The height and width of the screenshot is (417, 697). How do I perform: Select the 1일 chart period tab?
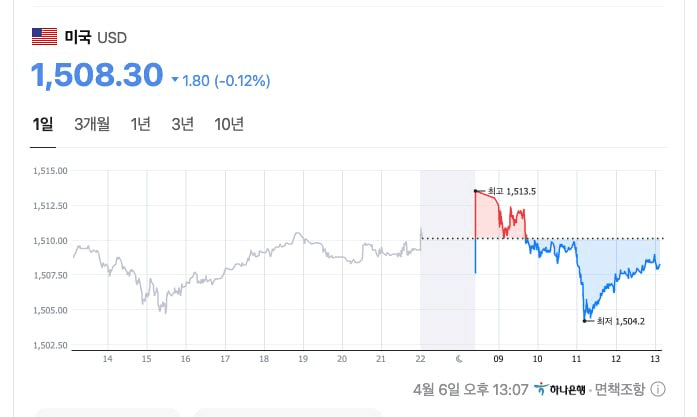pyautogui.click(x=43, y=124)
